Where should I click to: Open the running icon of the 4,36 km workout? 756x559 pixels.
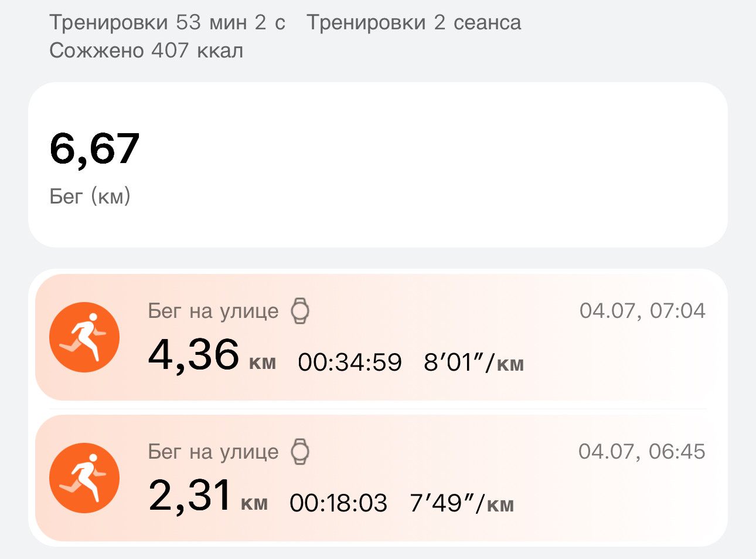click(x=84, y=337)
